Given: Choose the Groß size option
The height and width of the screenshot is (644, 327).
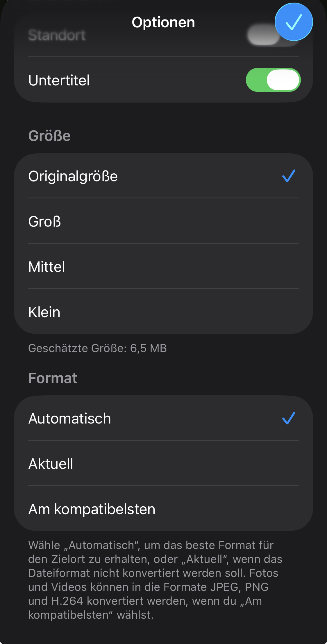Looking at the screenshot, I should point(45,221).
